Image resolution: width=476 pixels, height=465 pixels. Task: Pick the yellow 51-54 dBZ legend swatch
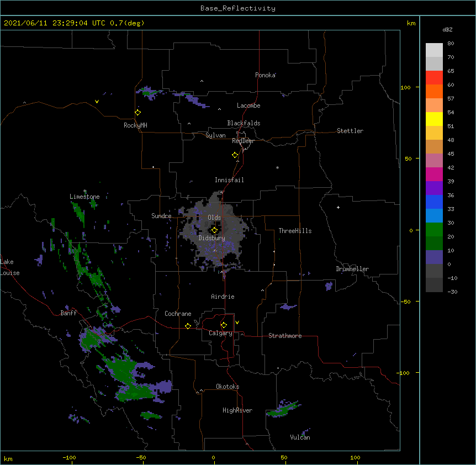(x=434, y=119)
